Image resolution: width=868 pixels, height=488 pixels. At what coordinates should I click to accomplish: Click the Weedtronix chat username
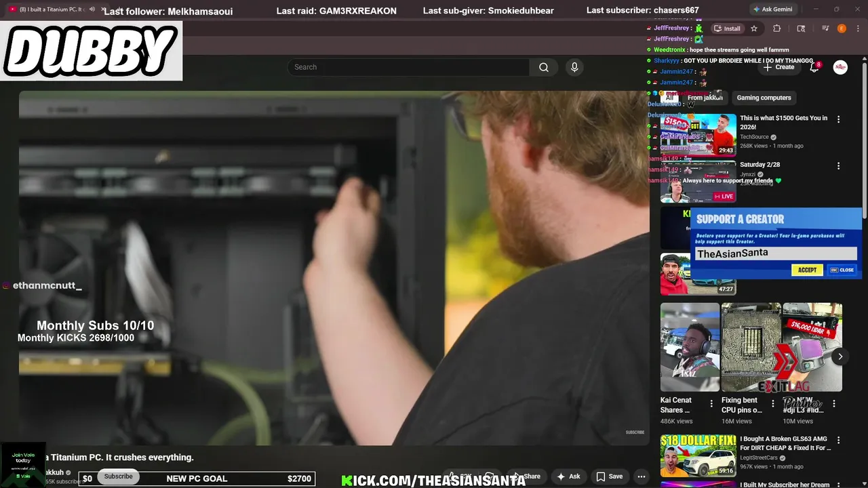669,49
